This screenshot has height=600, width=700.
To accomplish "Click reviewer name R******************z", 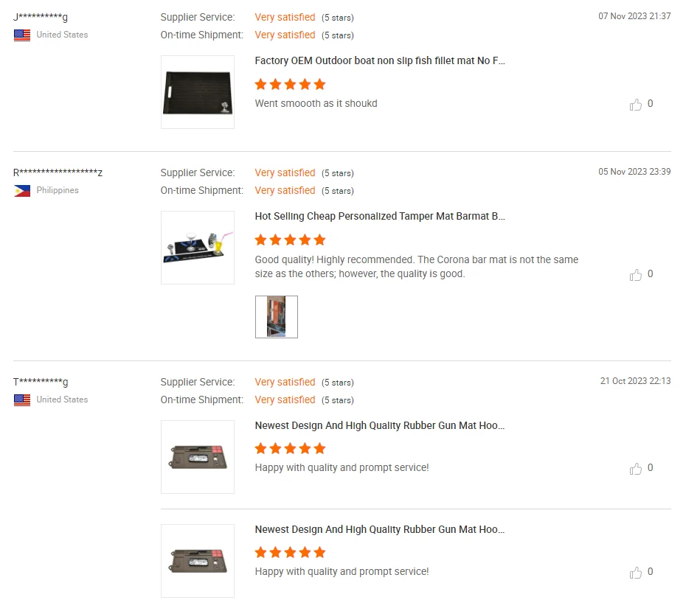I will coord(58,173).
